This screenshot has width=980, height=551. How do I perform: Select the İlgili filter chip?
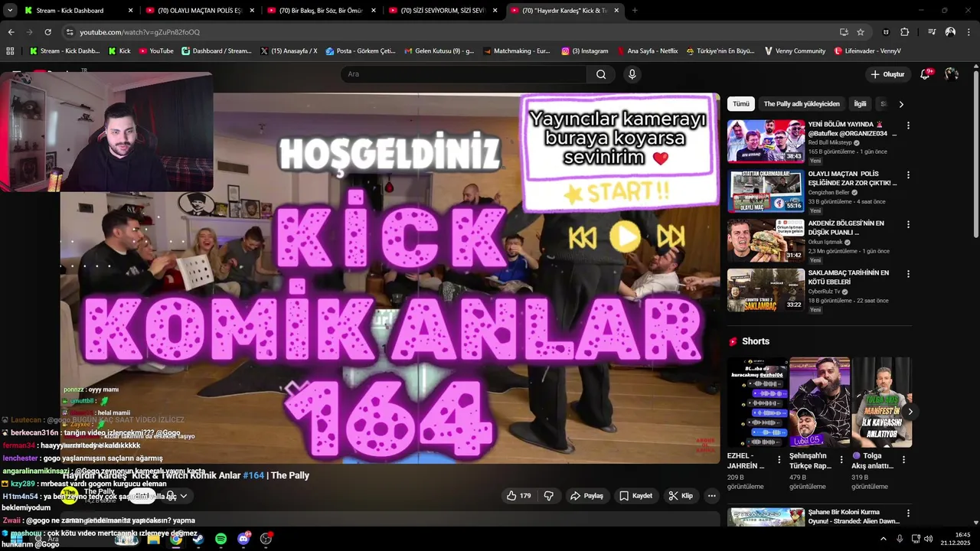point(861,103)
